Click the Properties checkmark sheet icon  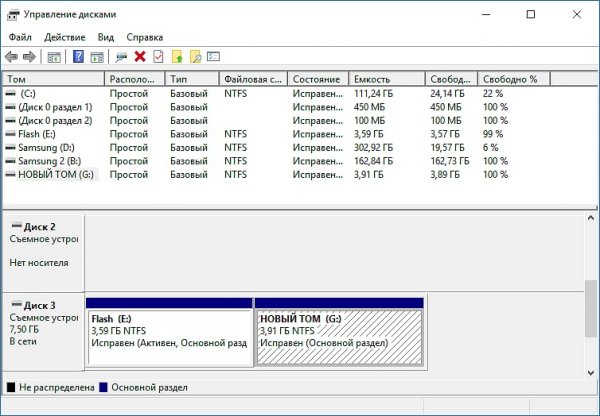click(x=157, y=57)
